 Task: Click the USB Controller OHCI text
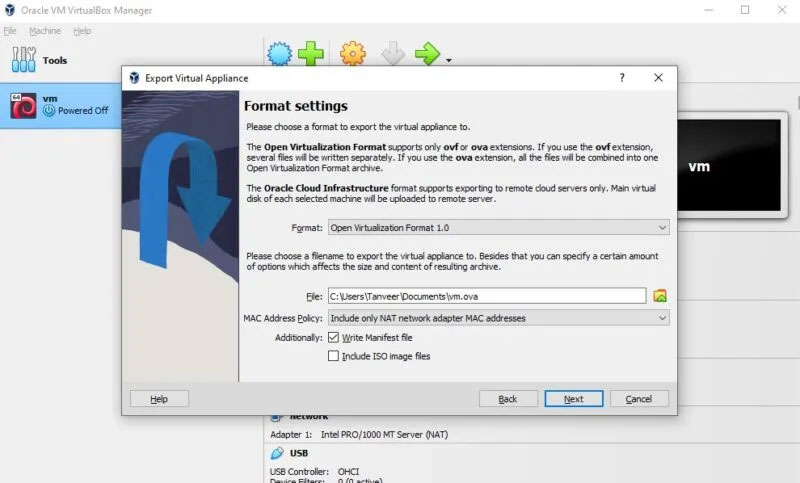click(314, 471)
